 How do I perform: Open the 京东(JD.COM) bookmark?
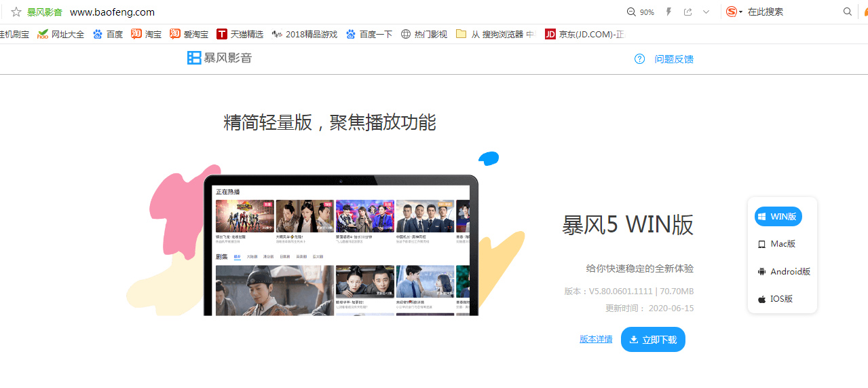tap(584, 34)
